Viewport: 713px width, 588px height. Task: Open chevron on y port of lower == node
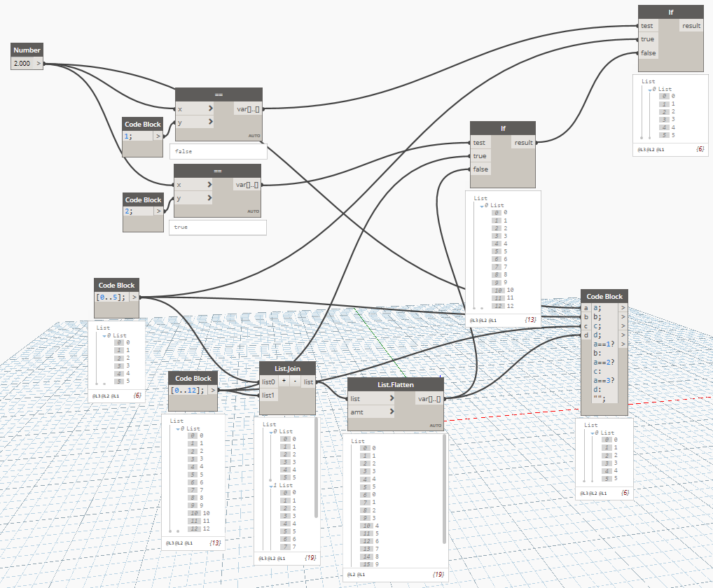tap(209, 197)
